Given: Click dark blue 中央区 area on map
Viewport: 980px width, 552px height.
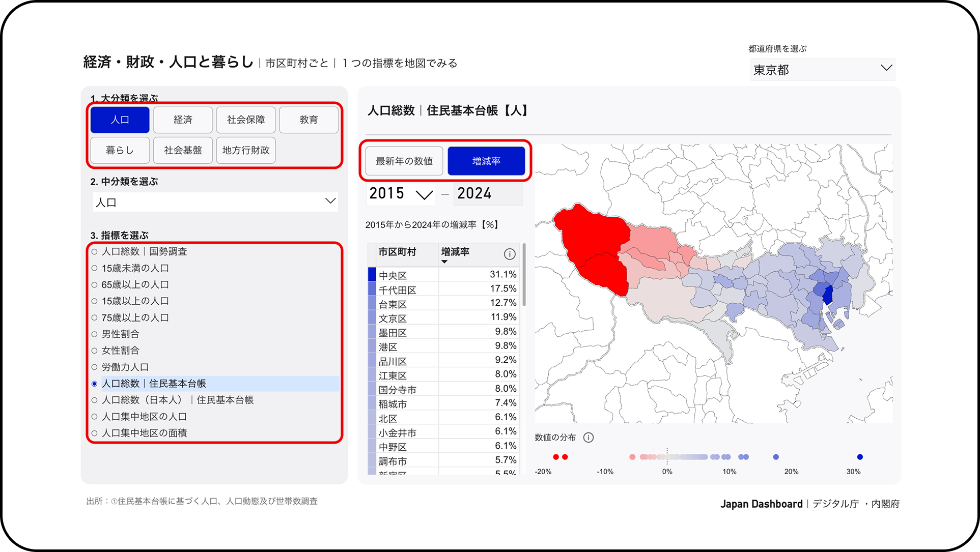Looking at the screenshot, I should point(828,295).
